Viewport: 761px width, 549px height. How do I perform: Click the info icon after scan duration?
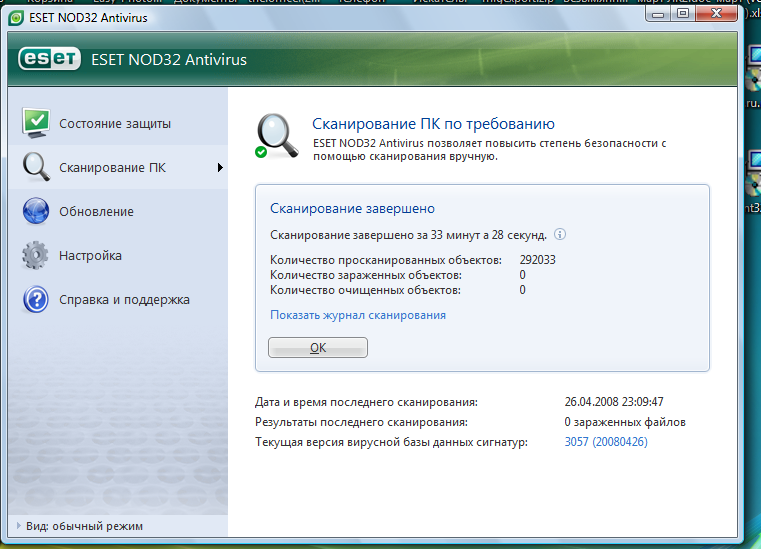pos(560,234)
